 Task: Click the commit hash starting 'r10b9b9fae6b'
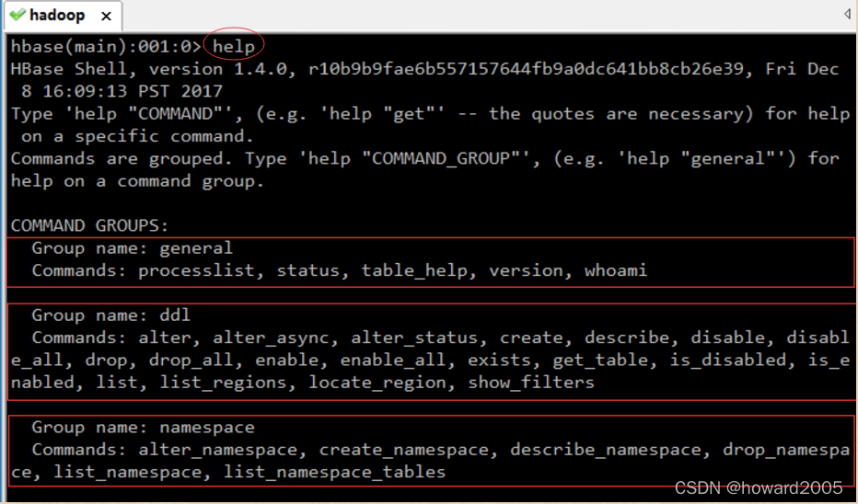tap(526, 69)
